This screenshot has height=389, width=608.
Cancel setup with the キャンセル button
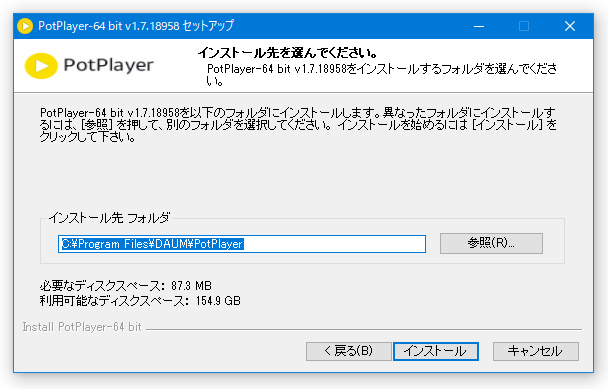pyautogui.click(x=535, y=351)
